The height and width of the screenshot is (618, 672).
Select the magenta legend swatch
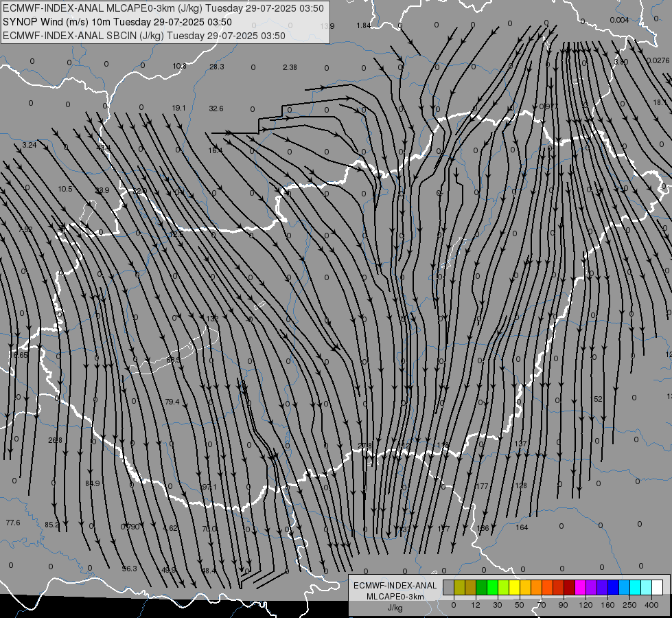[x=581, y=587]
